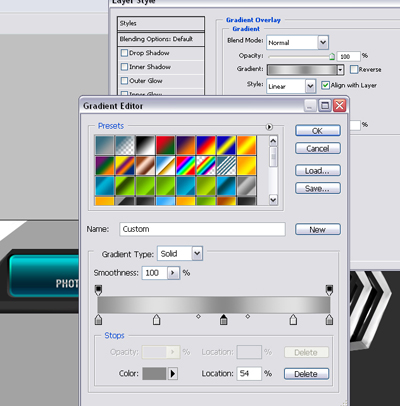
Task: Click the left black opacity stop
Action: coord(98,290)
